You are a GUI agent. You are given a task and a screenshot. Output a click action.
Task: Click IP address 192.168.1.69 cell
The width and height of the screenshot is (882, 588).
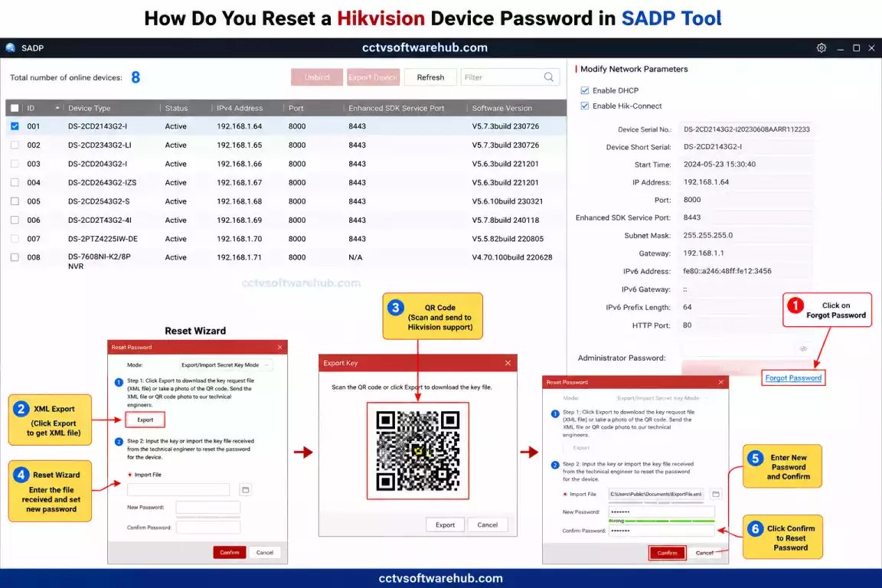click(240, 220)
